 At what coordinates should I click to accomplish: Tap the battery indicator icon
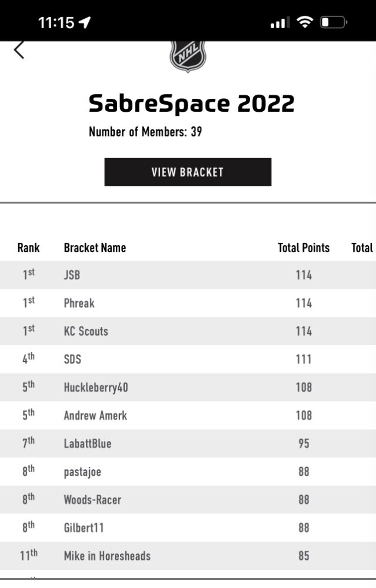pos(333,22)
